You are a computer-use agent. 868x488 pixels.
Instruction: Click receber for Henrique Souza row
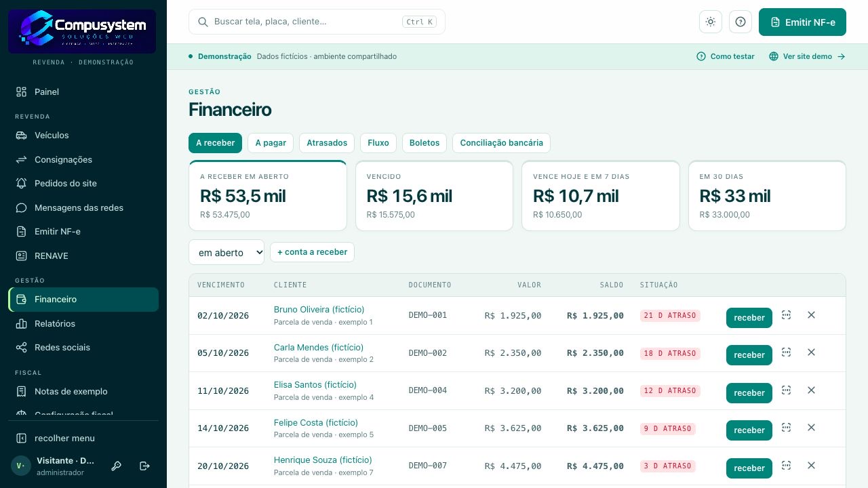tap(749, 468)
